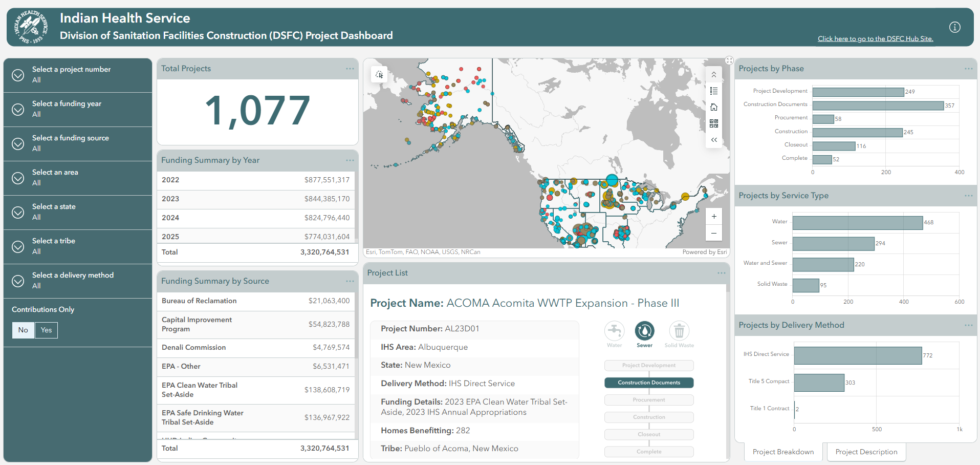Open the Select a state filter
Image resolution: width=980 pixels, height=465 pixels.
coord(18,213)
